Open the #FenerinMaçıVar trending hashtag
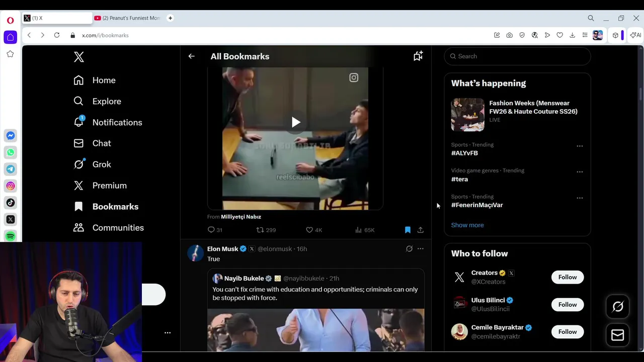Screen dimensions: 644x362 (x=477, y=205)
